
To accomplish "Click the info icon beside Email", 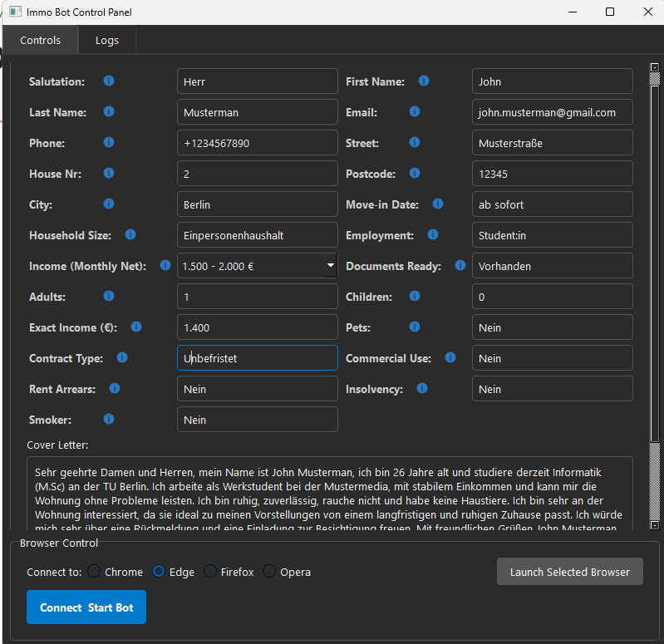I will [415, 112].
